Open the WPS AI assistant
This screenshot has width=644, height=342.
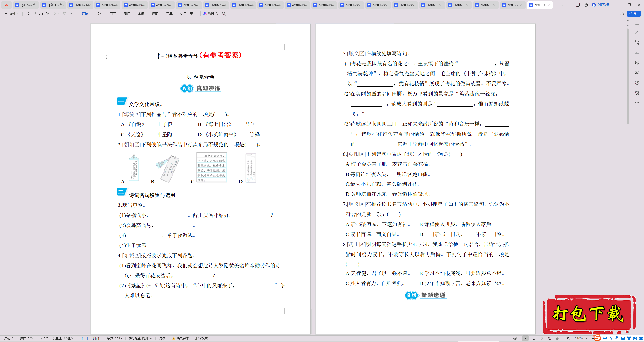coord(211,14)
